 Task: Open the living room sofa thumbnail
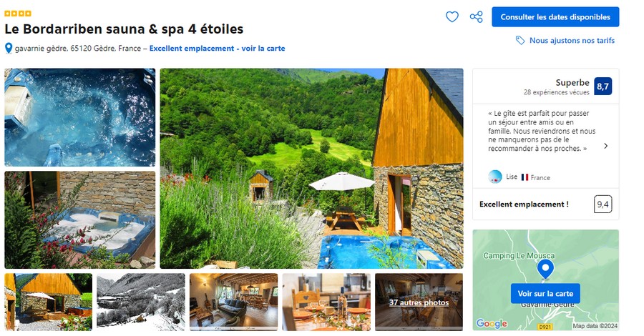click(234, 302)
